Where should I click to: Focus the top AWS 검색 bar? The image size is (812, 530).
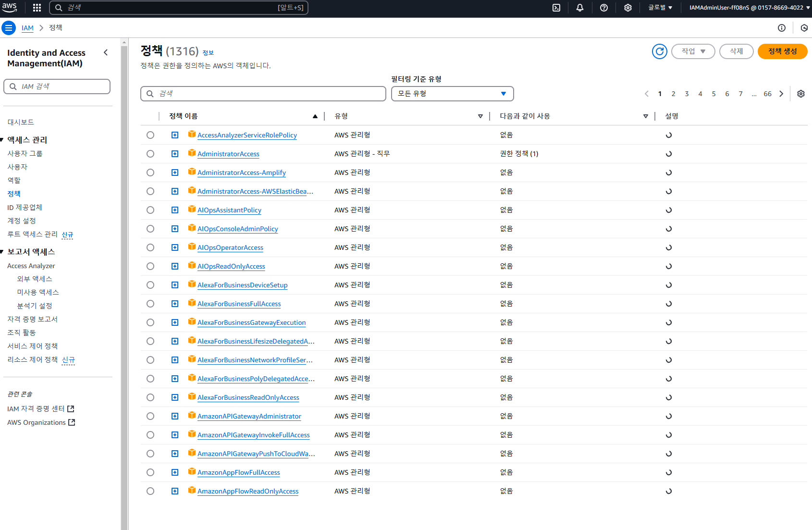(x=179, y=8)
